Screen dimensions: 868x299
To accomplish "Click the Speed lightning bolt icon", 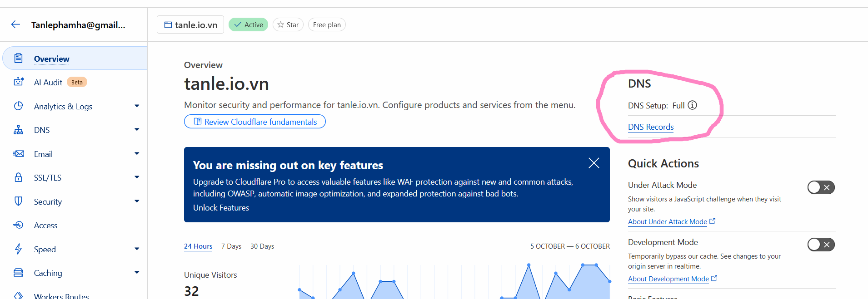I will (19, 249).
